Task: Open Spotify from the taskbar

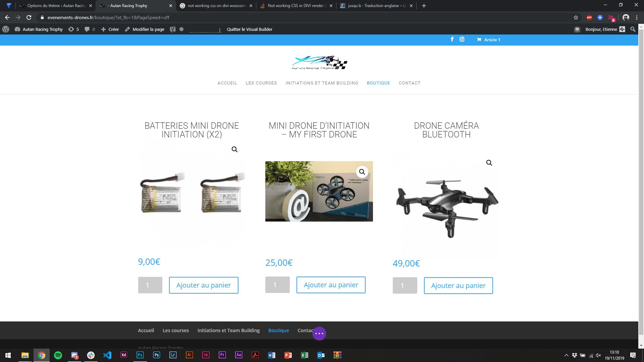Action: click(58, 355)
